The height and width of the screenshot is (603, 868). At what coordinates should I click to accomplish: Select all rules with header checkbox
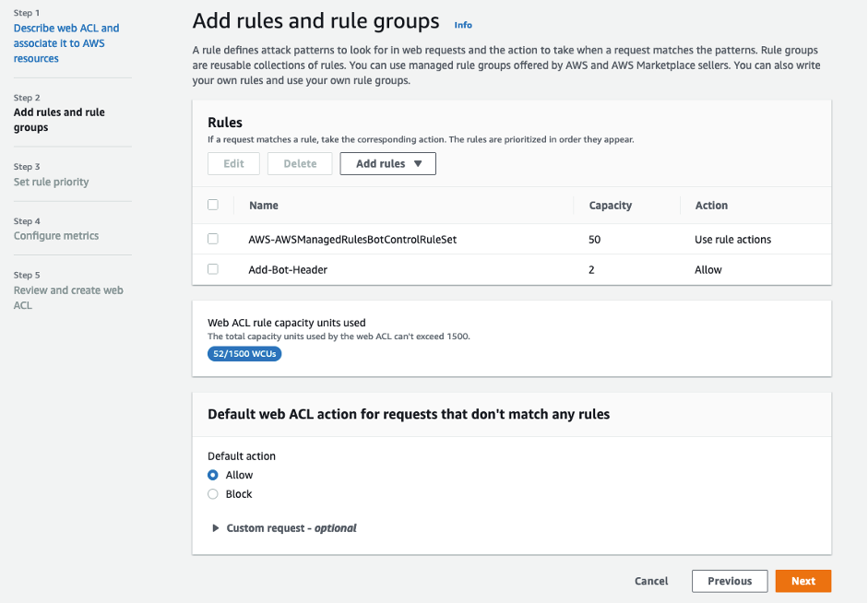(214, 205)
